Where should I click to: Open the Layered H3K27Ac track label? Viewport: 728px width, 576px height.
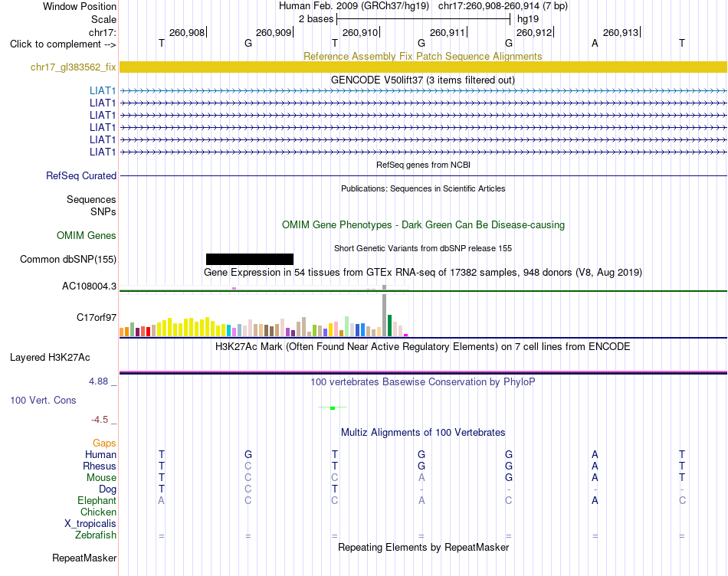(x=50, y=358)
